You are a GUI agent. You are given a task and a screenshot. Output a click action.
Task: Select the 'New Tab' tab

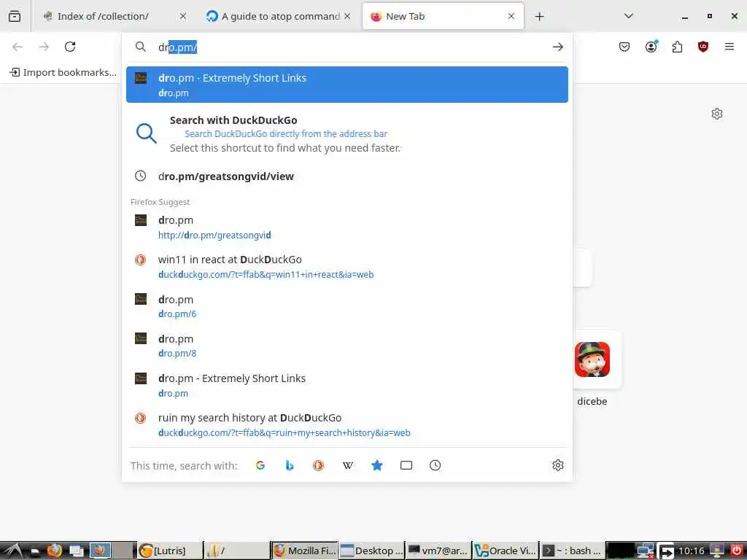(443, 16)
